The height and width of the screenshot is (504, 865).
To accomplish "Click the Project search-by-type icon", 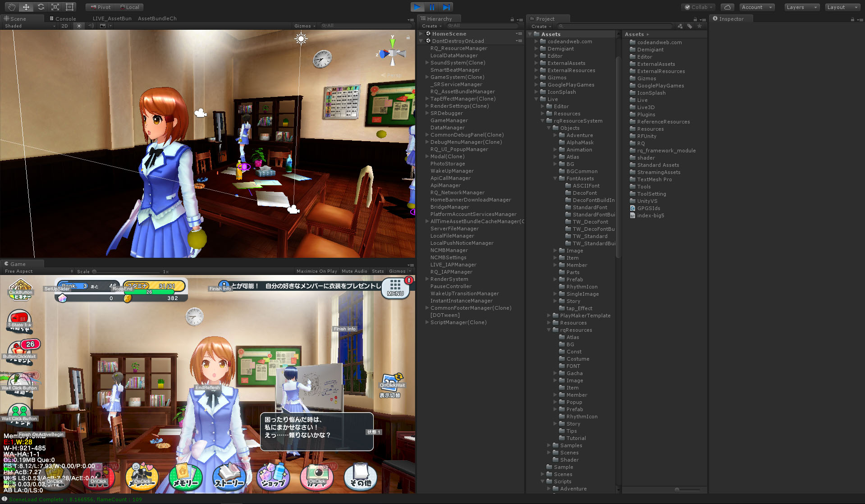I will click(x=680, y=26).
